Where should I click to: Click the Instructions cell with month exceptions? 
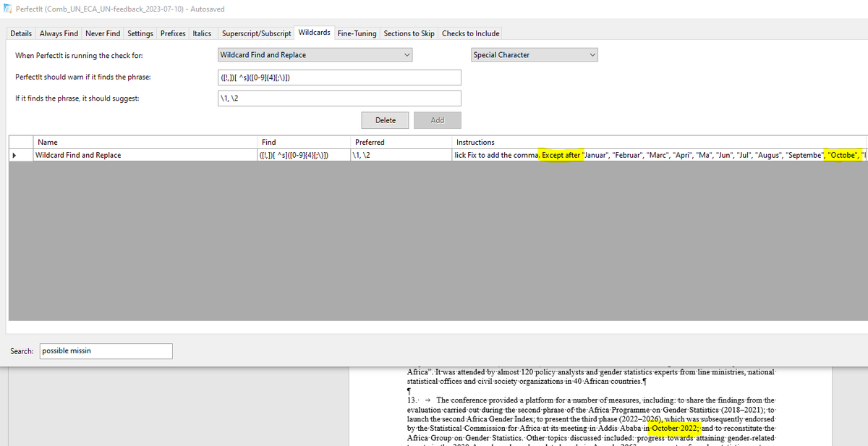tap(658, 155)
